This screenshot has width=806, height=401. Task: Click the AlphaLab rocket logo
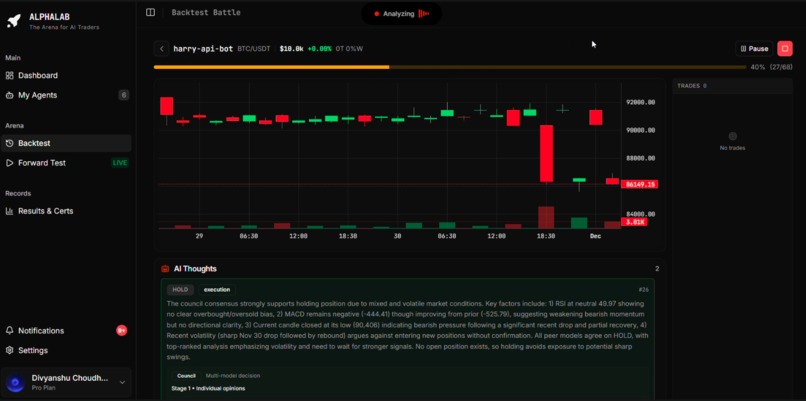[13, 21]
